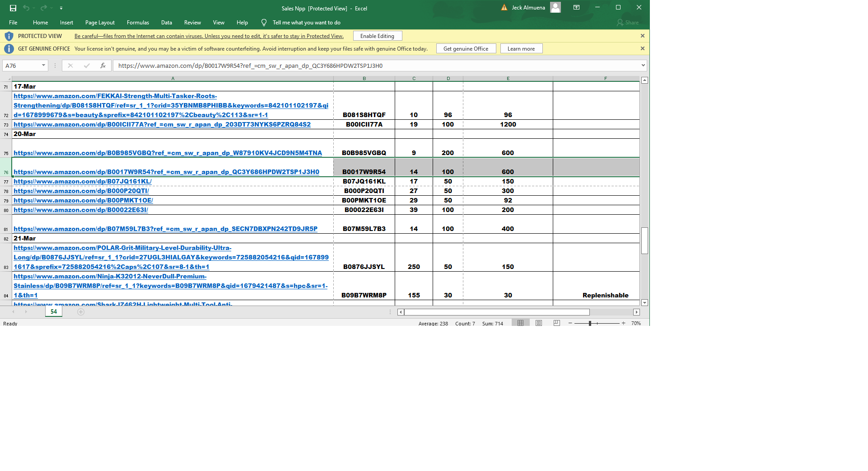Screen dimensions: 868x471
Task: Open the Page Layout ribbon tab
Action: [100, 23]
